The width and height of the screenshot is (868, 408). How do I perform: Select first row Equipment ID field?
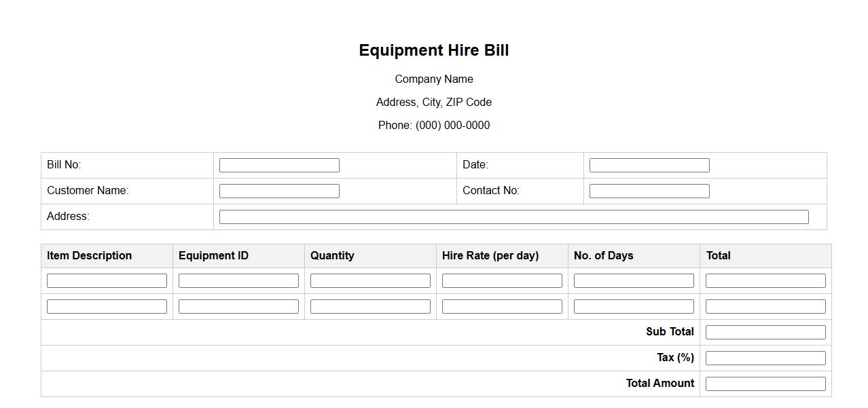(x=238, y=280)
